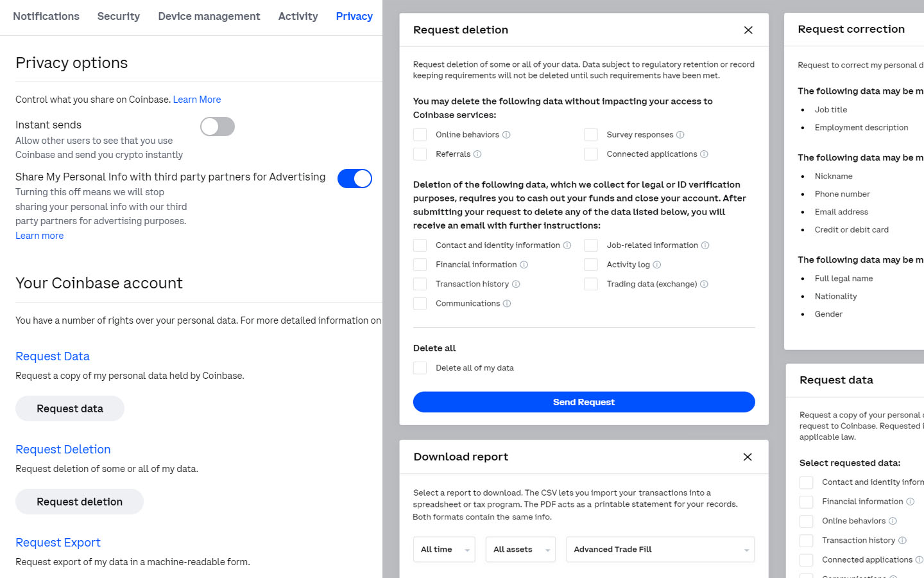Check Financial information box in Request deletion
The image size is (924, 578).
pos(420,265)
